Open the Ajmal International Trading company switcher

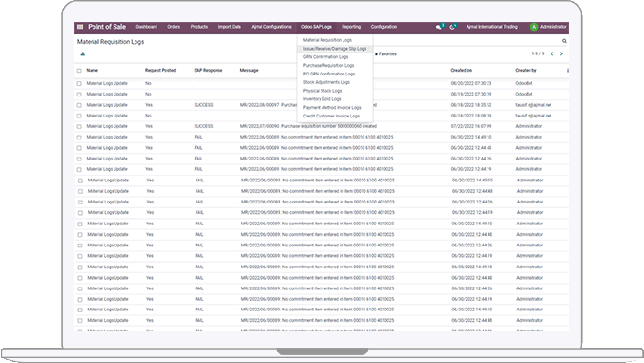click(x=491, y=27)
